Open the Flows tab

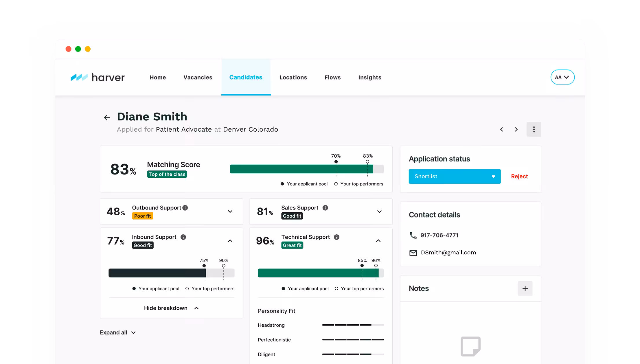tap(332, 78)
